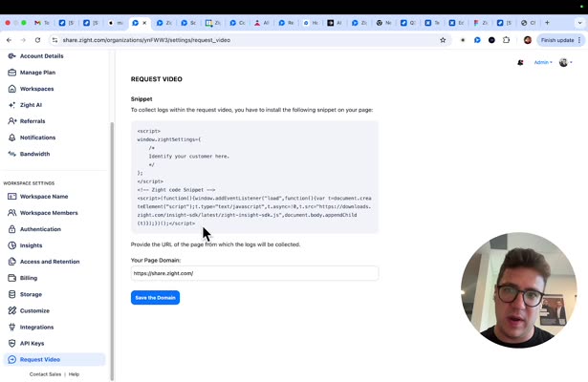Click the Contact Sales link
The image size is (588, 382).
(45, 374)
